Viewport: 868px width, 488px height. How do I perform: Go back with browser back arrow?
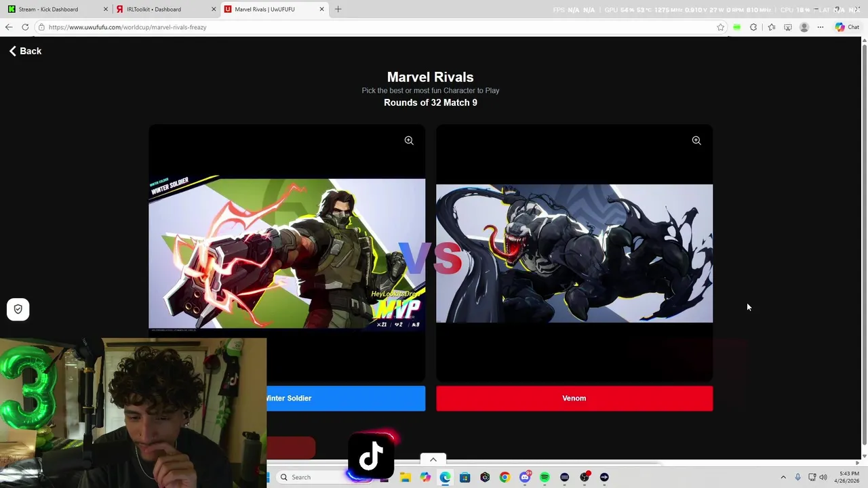coord(9,27)
